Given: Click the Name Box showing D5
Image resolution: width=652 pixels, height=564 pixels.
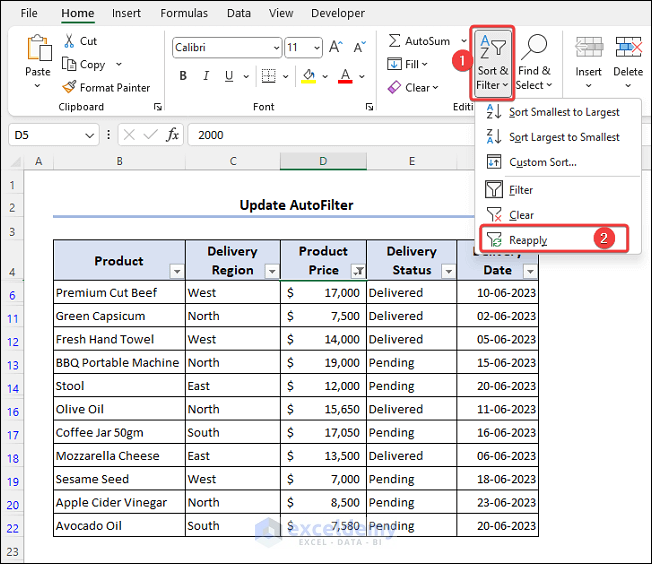Looking at the screenshot, I should pos(46,135).
